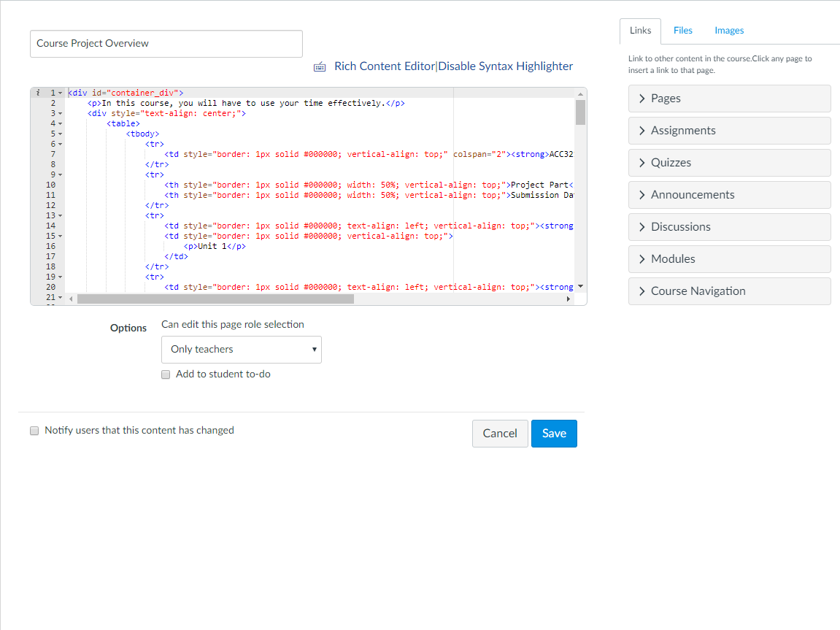Collapse the container_div fold on line 1
840x630 pixels.
[x=59, y=93]
